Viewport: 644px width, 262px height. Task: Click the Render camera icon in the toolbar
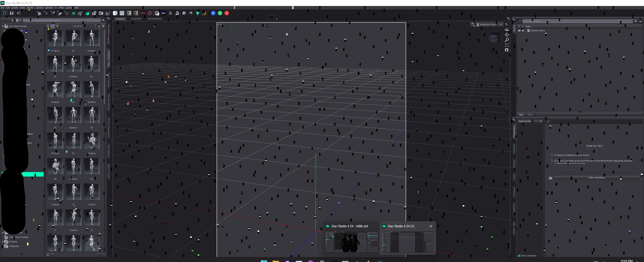tap(101, 13)
